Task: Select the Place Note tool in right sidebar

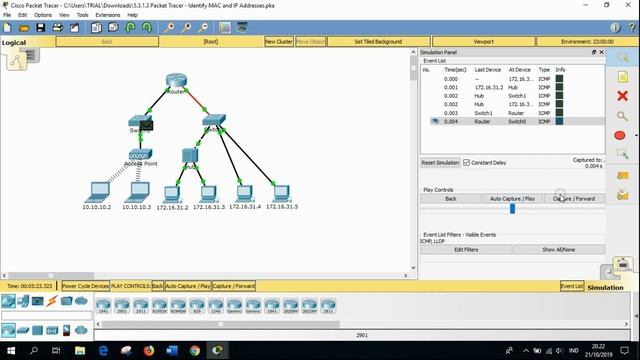Action: click(623, 77)
